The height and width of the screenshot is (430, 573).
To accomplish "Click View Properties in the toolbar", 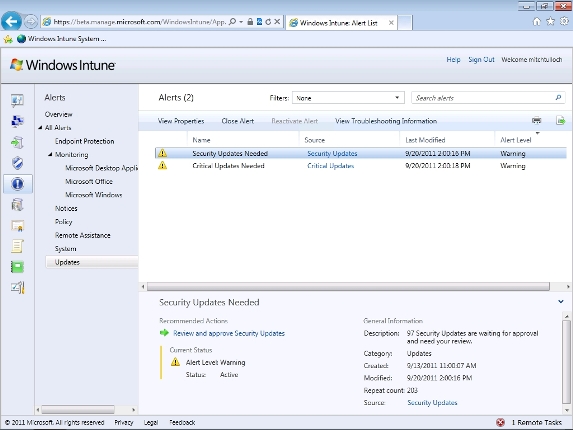I will pyautogui.click(x=181, y=121).
